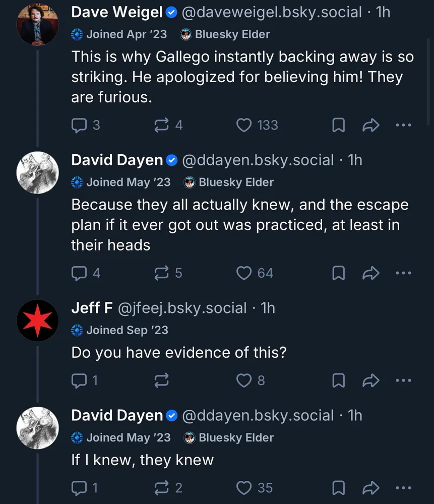Share Jeff F's post
Screen dimensions: 434x504
point(370,381)
